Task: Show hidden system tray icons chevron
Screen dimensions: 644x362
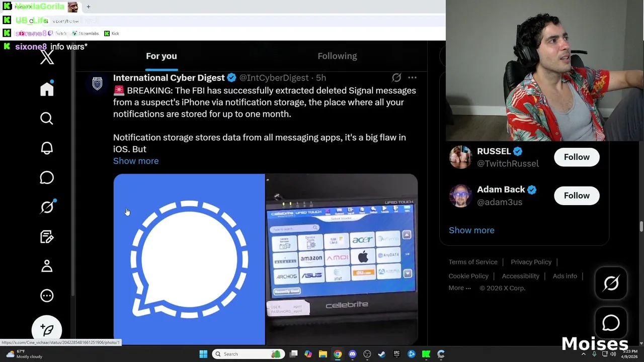Action: click(584, 354)
